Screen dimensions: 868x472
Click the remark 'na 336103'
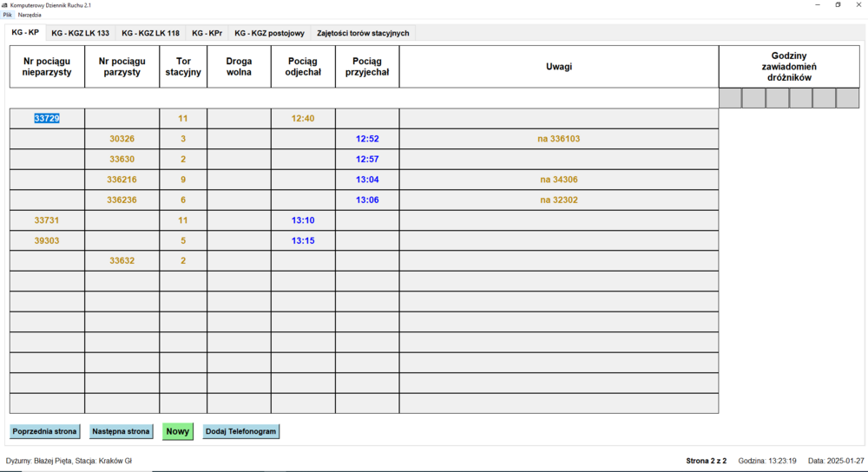(559, 139)
